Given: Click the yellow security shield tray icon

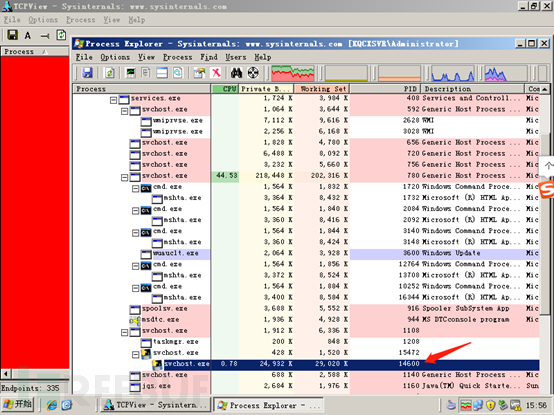Looking at the screenshot, I should (x=490, y=405).
